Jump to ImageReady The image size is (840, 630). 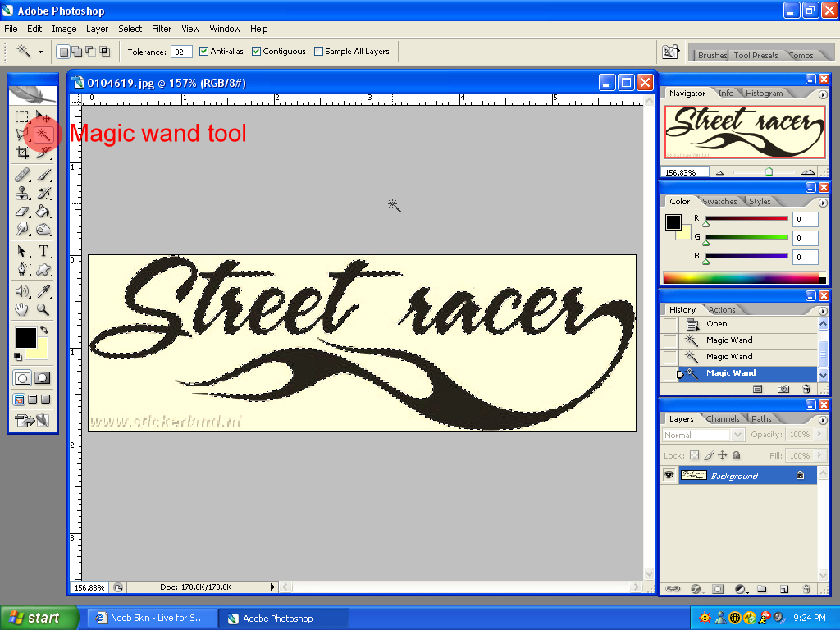pos(32,421)
